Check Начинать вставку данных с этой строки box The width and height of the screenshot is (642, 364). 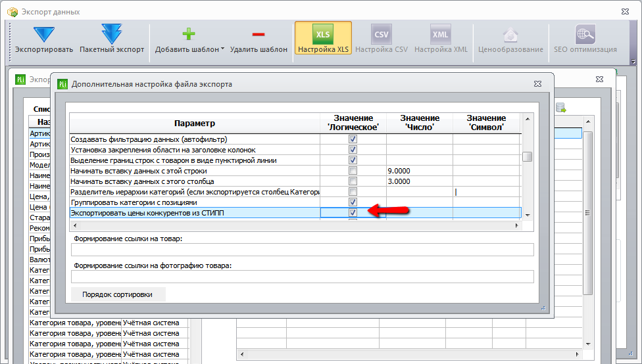pos(353,171)
